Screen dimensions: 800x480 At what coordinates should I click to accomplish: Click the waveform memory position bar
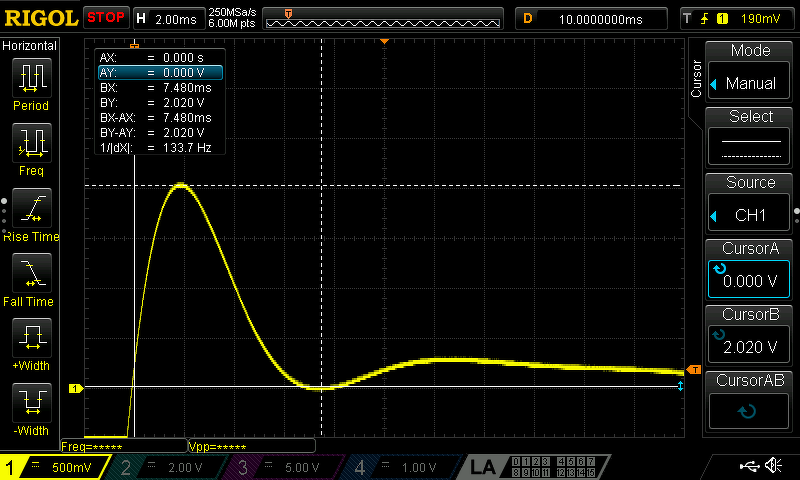click(383, 19)
